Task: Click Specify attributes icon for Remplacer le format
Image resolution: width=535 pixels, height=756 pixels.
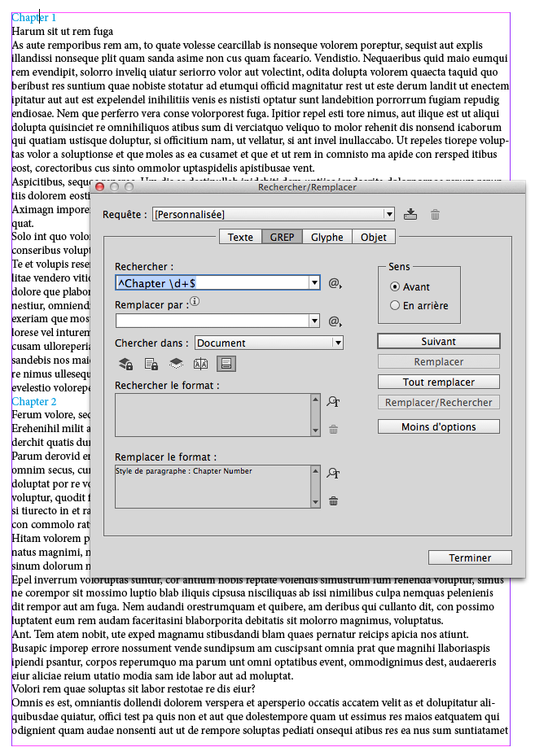Action: coord(333,473)
